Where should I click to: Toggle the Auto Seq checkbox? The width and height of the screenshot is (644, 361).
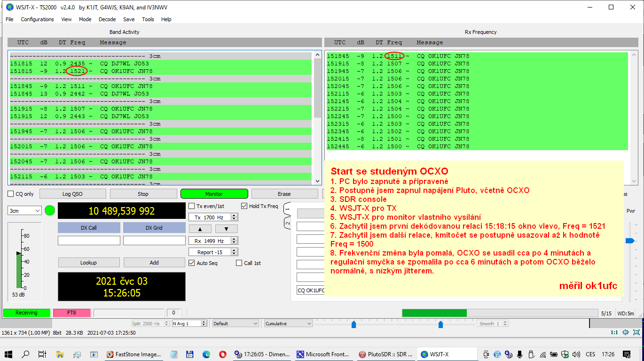click(x=192, y=263)
